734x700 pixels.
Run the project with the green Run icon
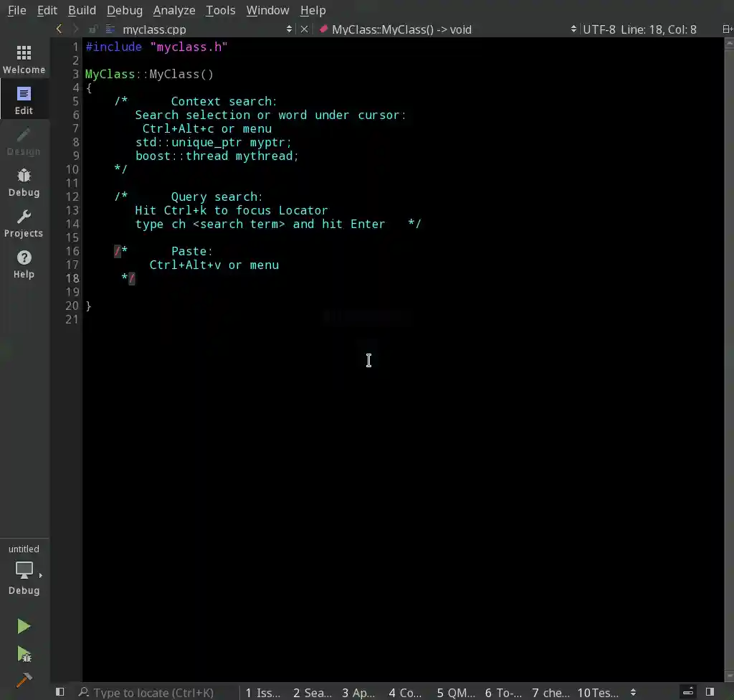pos(24,625)
